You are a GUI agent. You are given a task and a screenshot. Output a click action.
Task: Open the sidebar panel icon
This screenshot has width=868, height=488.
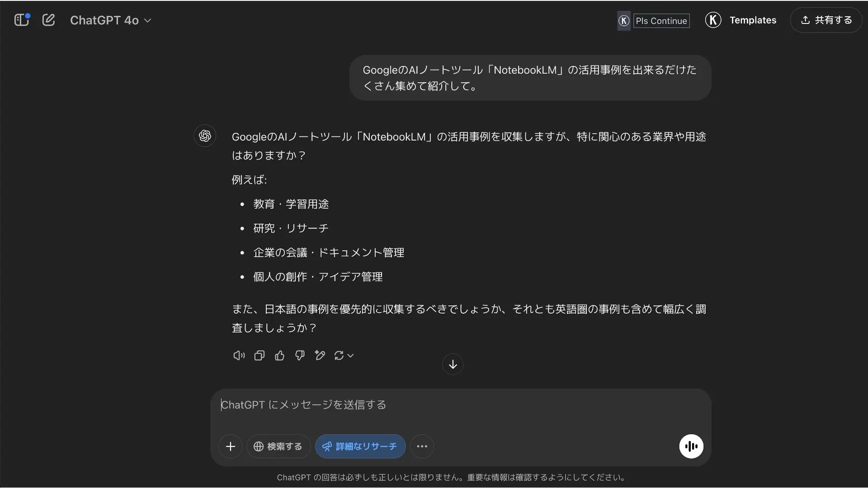[x=21, y=20]
